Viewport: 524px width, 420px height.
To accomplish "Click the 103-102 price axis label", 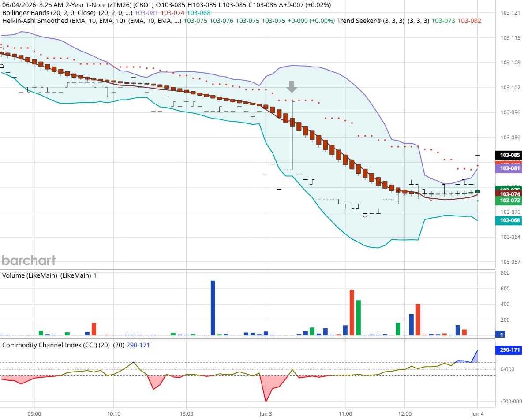I will pos(510,87).
